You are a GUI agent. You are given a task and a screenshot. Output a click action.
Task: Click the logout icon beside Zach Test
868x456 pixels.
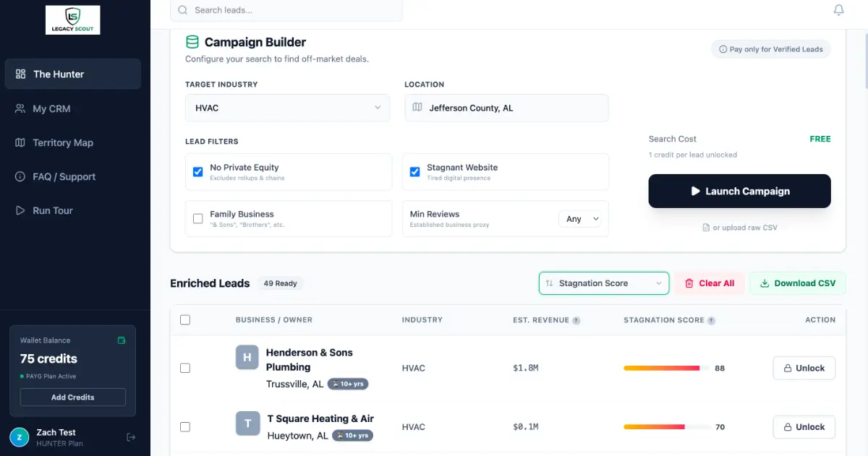coord(131,437)
